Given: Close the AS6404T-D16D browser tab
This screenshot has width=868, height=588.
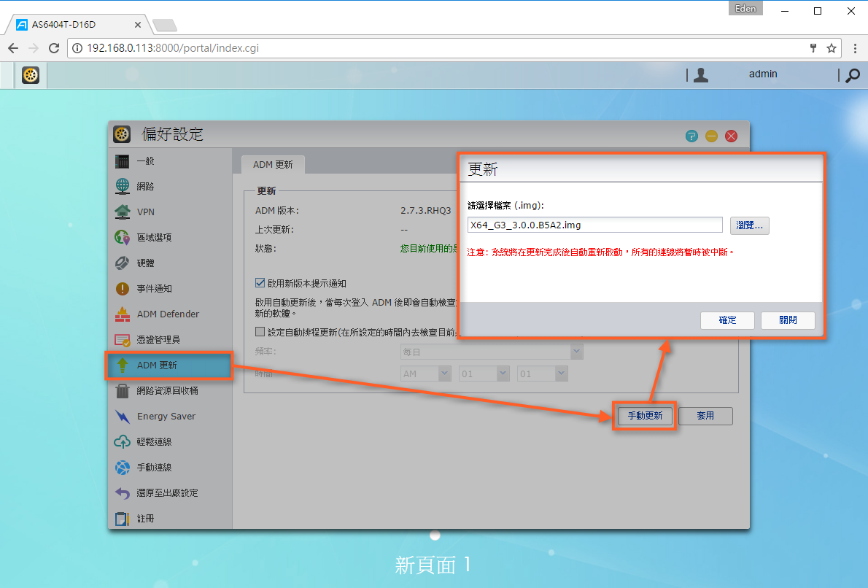Looking at the screenshot, I should click(138, 25).
